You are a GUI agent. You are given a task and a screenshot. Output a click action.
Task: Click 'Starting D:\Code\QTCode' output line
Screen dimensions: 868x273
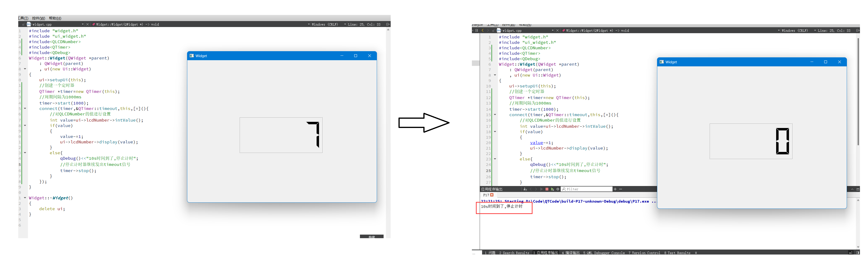569,201
